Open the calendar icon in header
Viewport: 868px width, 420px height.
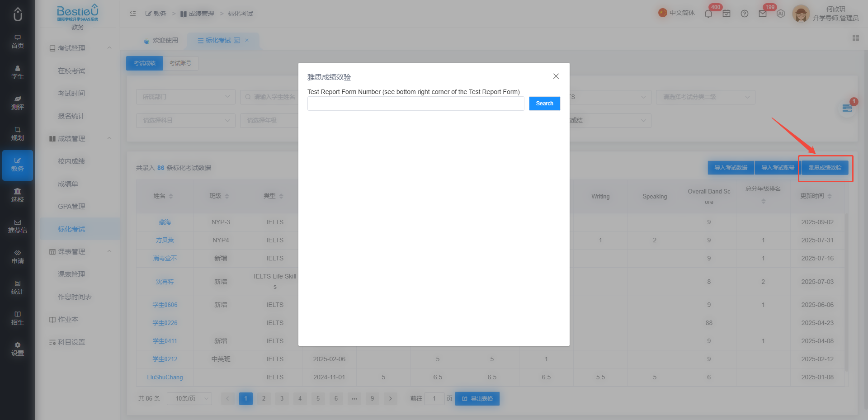(x=726, y=14)
